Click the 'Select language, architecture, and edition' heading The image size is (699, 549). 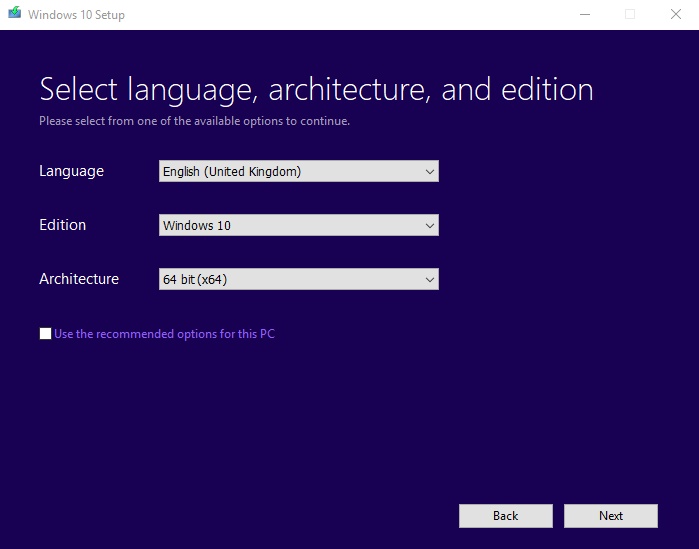click(x=317, y=90)
